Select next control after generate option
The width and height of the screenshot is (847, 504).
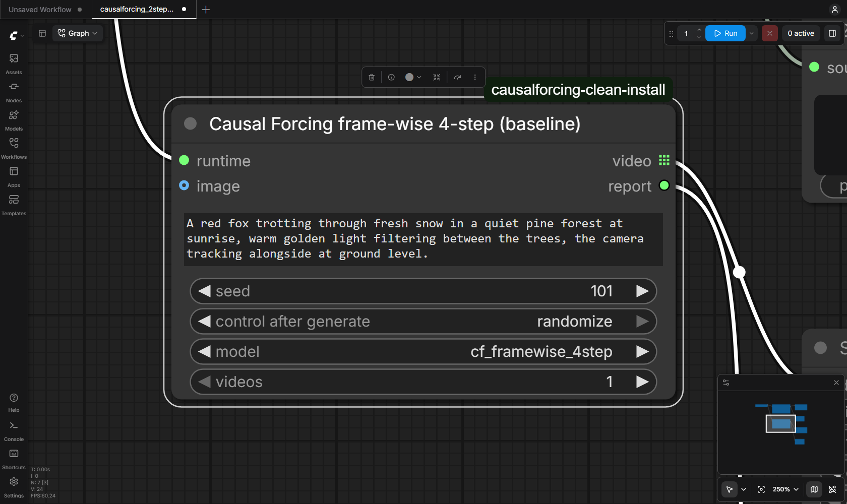(x=642, y=321)
